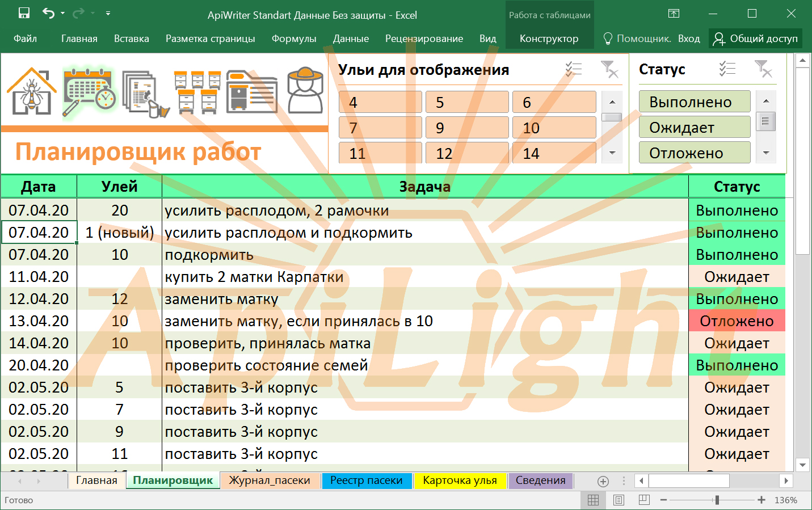Click the Save icon in the title bar
Image resolution: width=812 pixels, height=510 pixels.
click(x=24, y=13)
